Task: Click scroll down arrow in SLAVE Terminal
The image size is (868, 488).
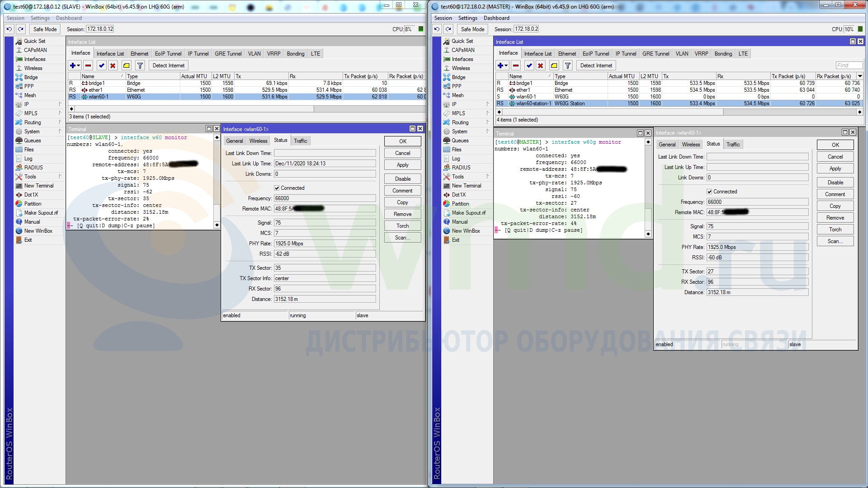Action: (217, 225)
